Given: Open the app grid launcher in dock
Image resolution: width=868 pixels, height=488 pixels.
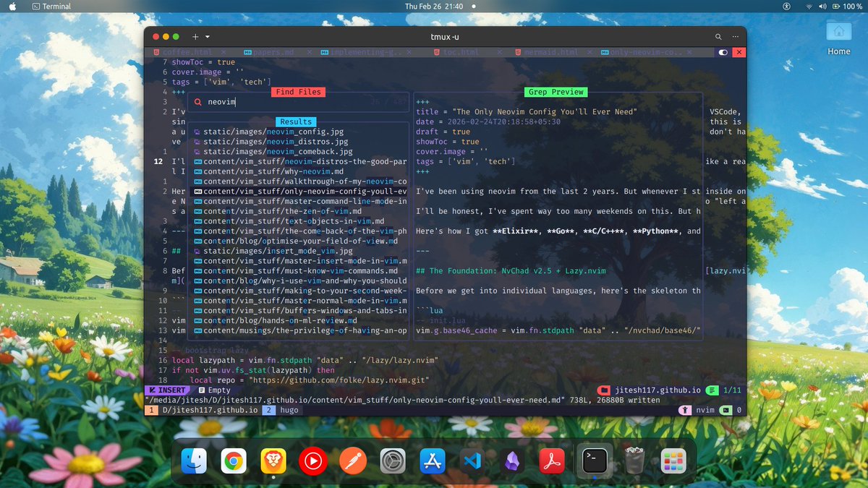Looking at the screenshot, I should coord(673,460).
